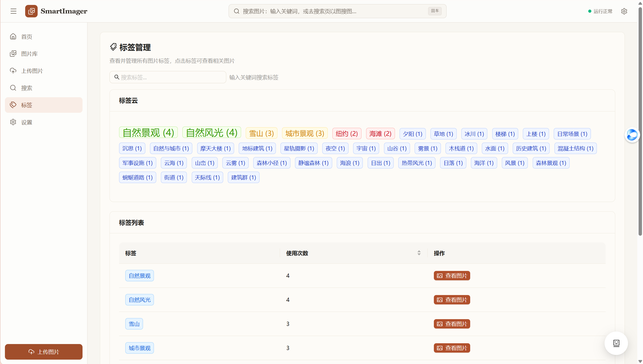Screen dimensions: 643x364
Task: Open the feedback icon button at bottom right
Action: coord(616,343)
